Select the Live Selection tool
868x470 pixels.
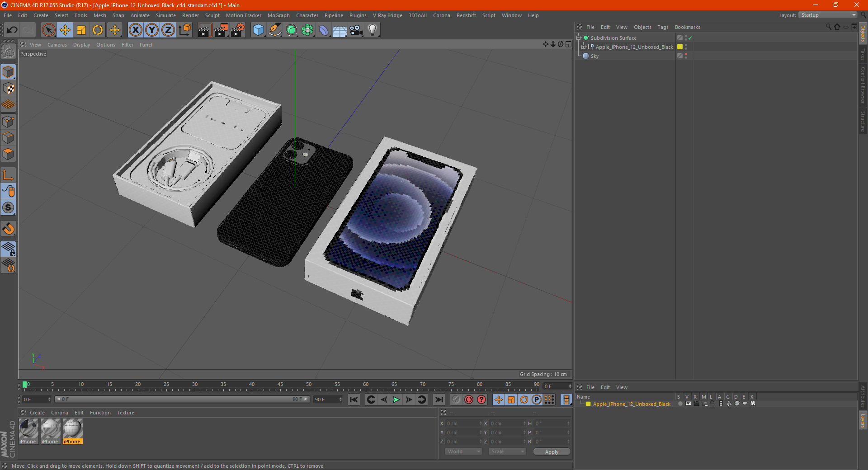pyautogui.click(x=48, y=30)
